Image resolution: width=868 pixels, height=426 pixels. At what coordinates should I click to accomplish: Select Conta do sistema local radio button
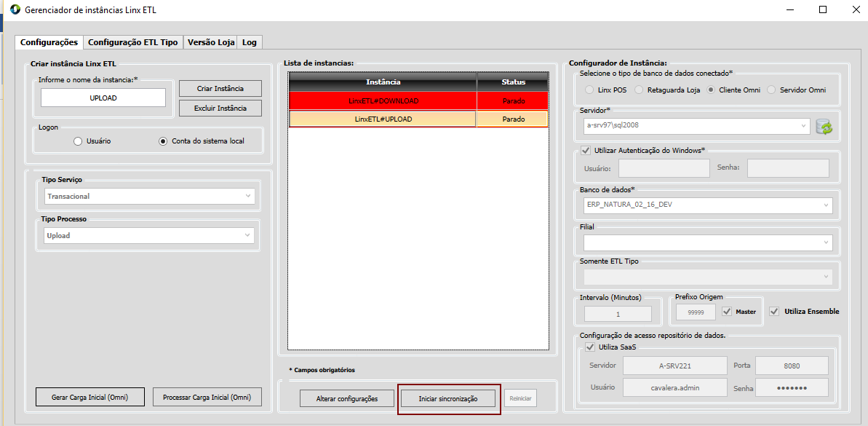[163, 141]
